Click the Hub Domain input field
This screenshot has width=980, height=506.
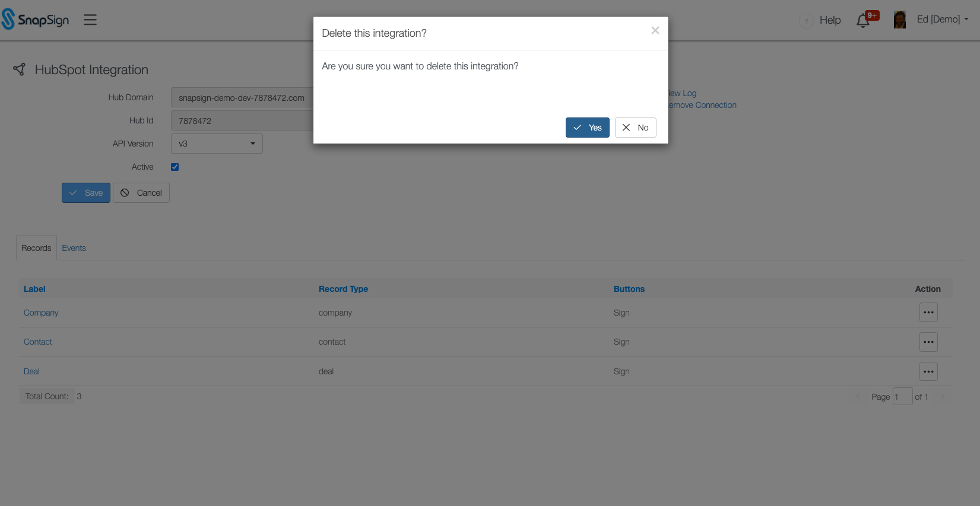pos(242,97)
